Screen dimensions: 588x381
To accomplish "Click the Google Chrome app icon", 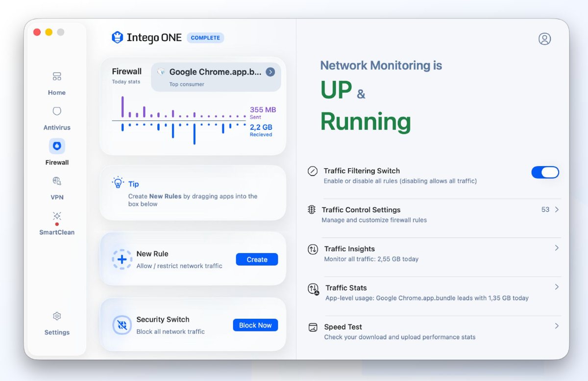I will [161, 72].
